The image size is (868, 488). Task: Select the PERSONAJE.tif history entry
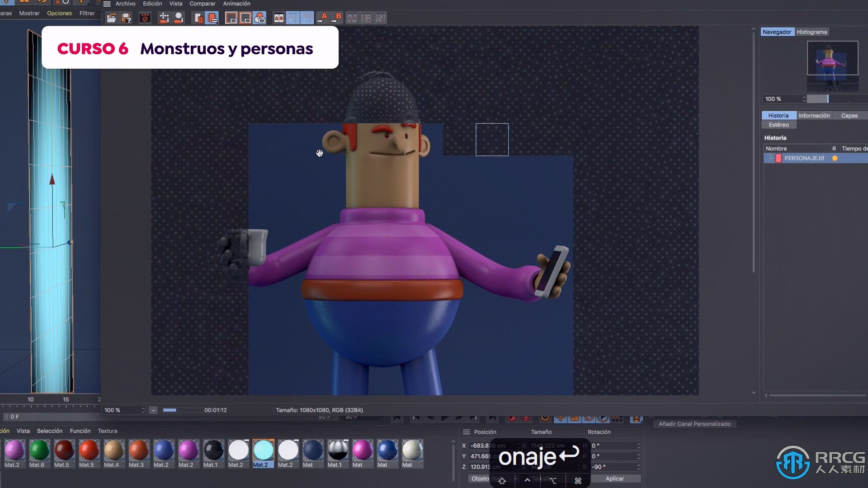coord(816,158)
